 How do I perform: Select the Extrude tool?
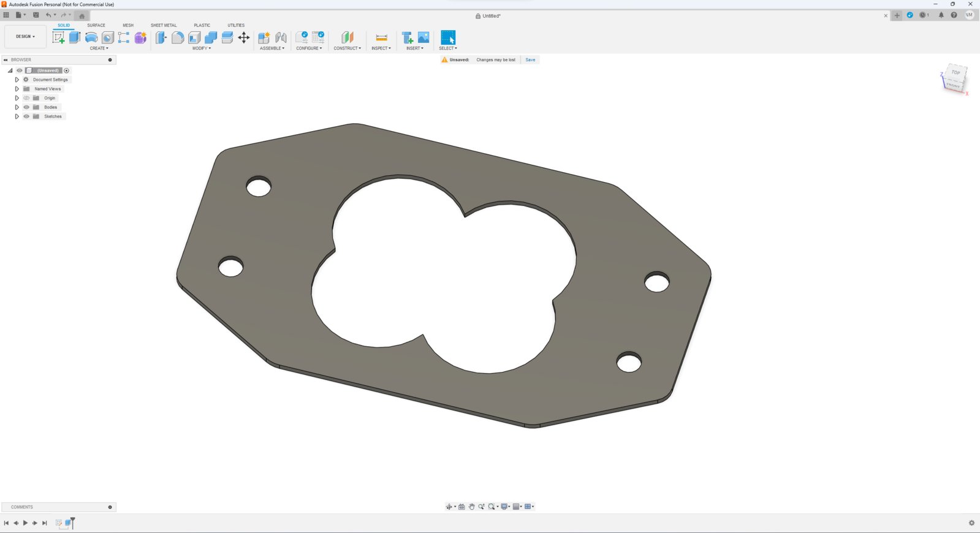(75, 37)
